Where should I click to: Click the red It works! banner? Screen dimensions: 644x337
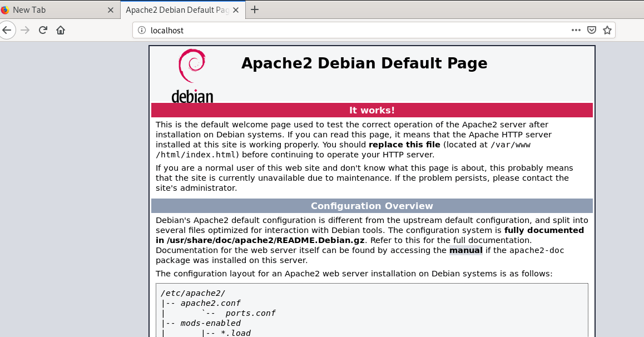[371, 110]
